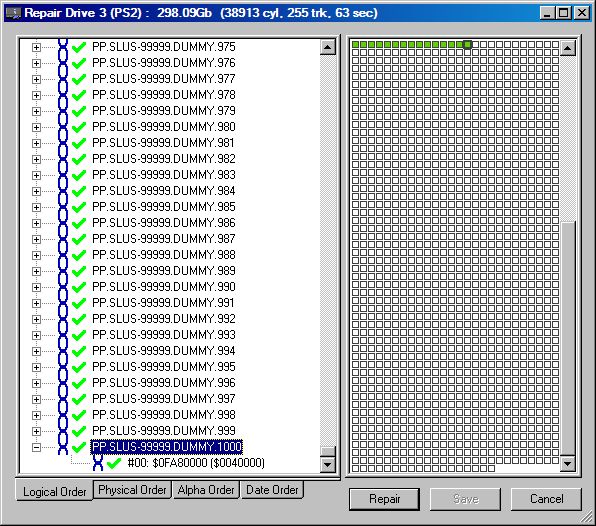Expand the PP.SLUS-99999.DUMMY.978 node
The width and height of the screenshot is (596, 526).
click(x=36, y=95)
